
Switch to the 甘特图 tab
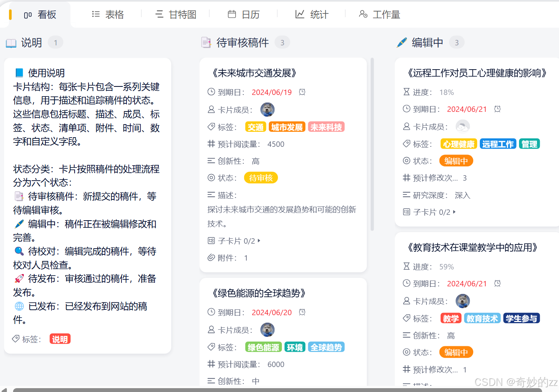click(176, 15)
